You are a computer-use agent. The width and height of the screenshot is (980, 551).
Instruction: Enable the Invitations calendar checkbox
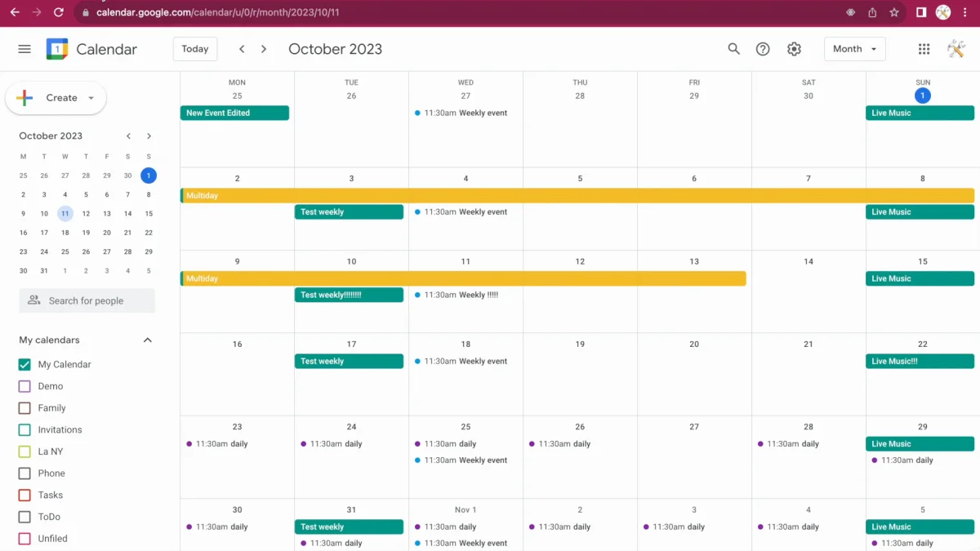[24, 429]
